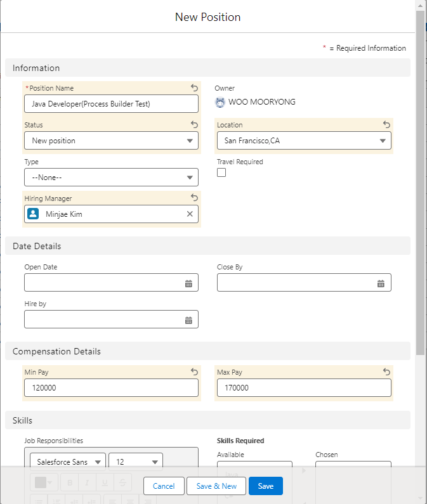427x504 pixels.
Task: Save the new position
Action: click(x=266, y=486)
